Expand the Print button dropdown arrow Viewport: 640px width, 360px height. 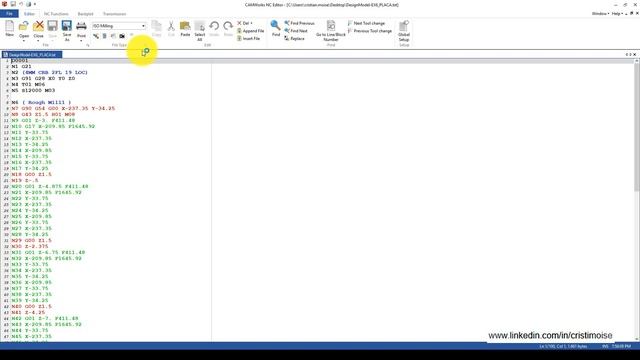pos(81,41)
